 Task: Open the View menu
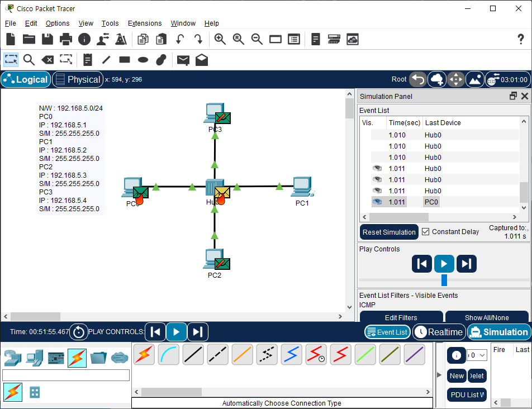86,23
